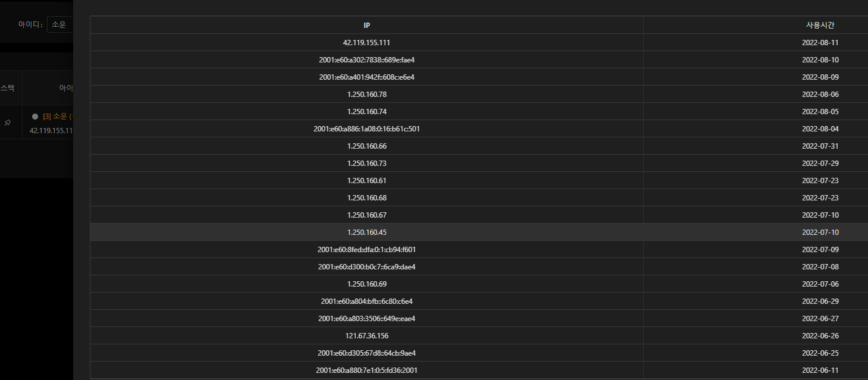Click the 스택 column header on left
The width and height of the screenshot is (868, 380).
[x=7, y=87]
